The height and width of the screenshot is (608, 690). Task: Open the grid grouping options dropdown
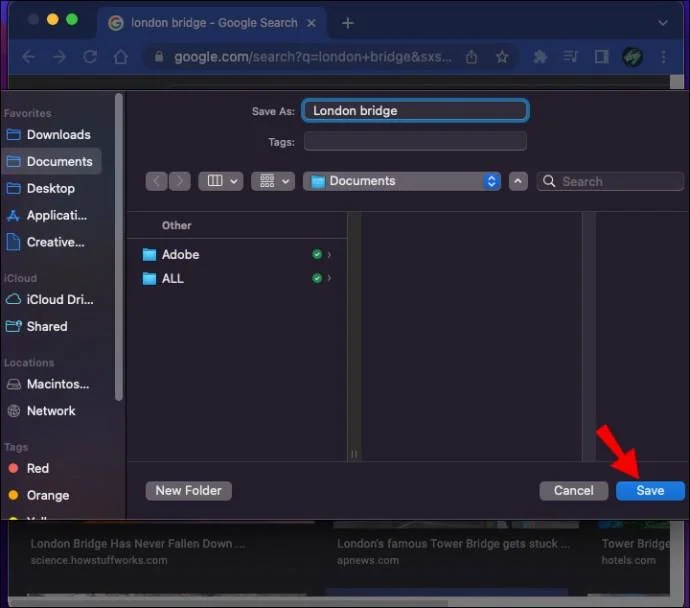[272, 181]
